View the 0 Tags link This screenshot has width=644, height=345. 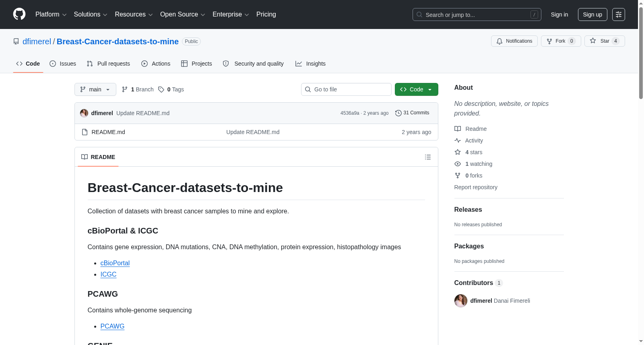click(x=171, y=89)
